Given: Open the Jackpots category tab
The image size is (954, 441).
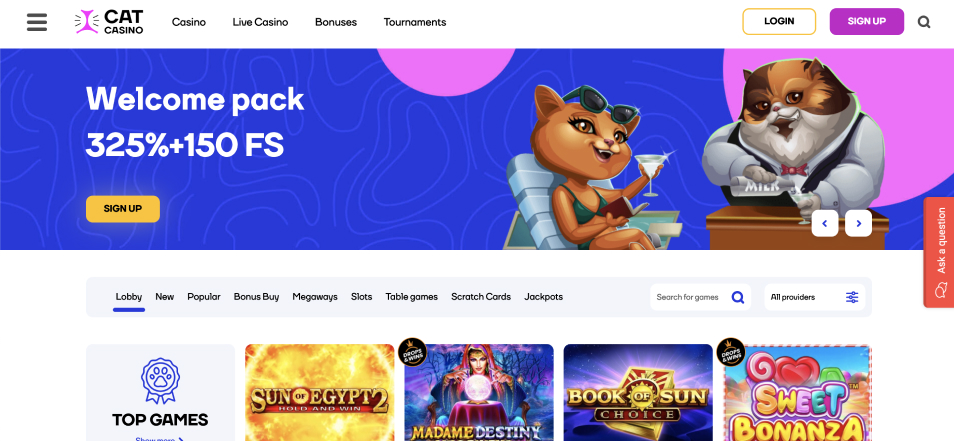Looking at the screenshot, I should 543,297.
